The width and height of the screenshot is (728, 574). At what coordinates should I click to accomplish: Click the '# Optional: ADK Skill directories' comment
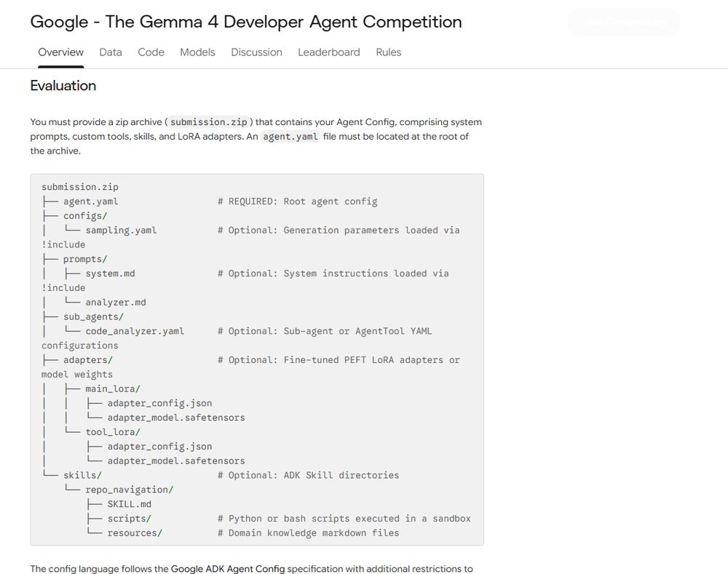point(308,475)
